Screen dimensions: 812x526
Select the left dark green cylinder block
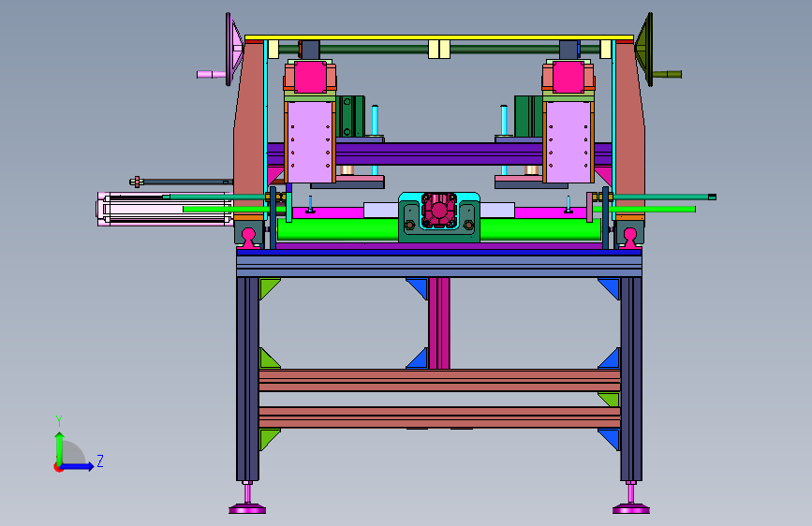[x=351, y=116]
